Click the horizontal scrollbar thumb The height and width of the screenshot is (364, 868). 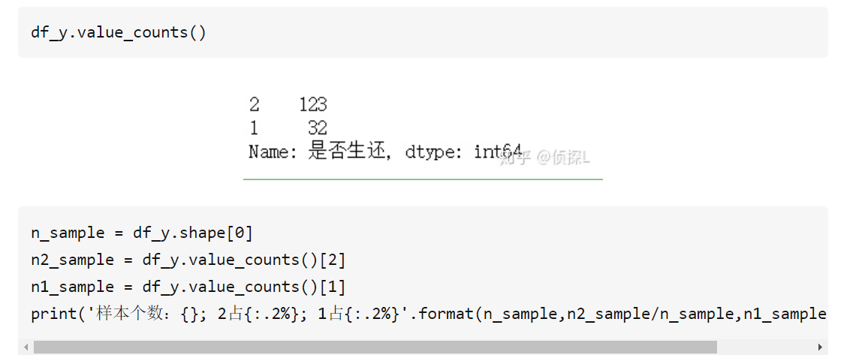375,347
